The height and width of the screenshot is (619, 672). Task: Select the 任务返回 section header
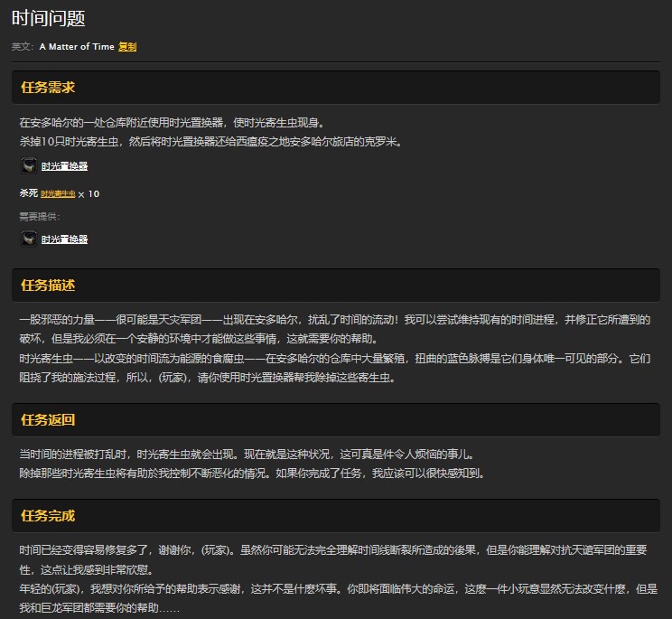[x=47, y=419]
